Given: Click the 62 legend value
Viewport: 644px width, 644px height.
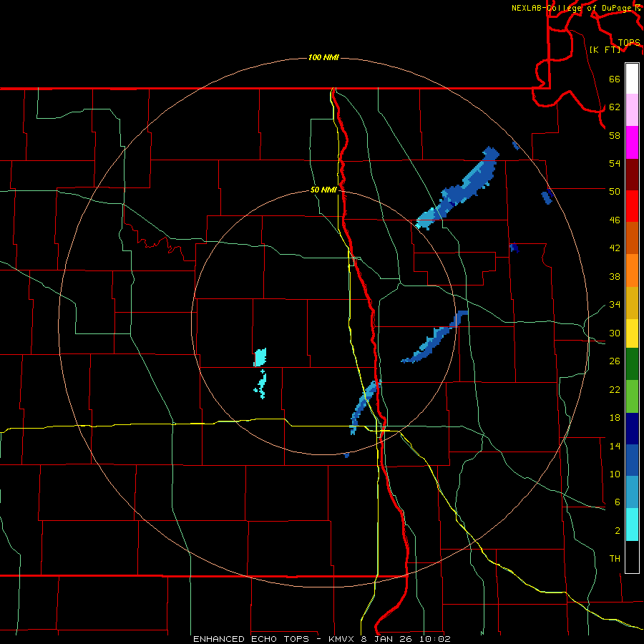Looking at the screenshot, I should 615,107.
